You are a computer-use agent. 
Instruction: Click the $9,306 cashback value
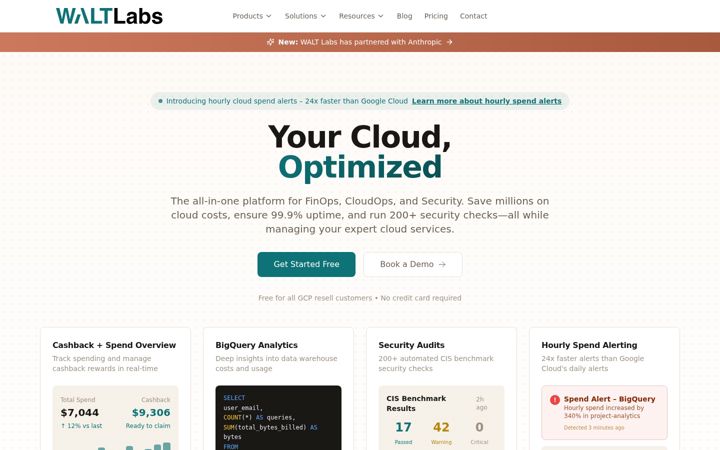click(151, 412)
